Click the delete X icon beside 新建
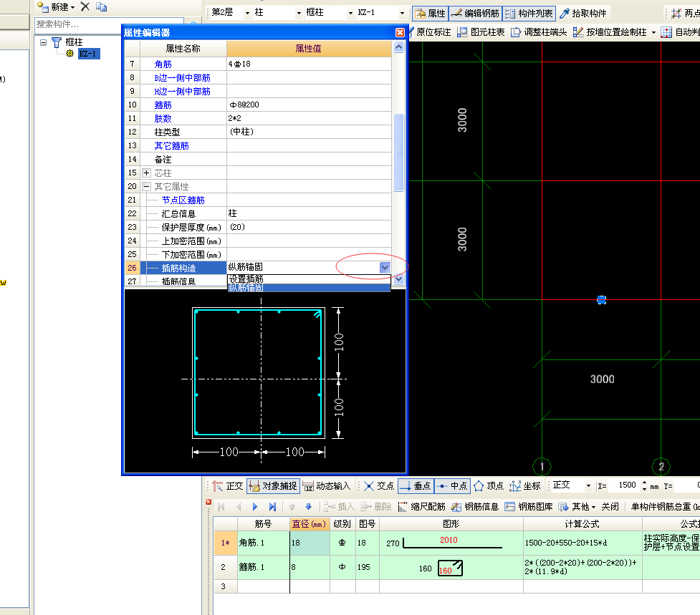The image size is (700, 615). click(85, 6)
